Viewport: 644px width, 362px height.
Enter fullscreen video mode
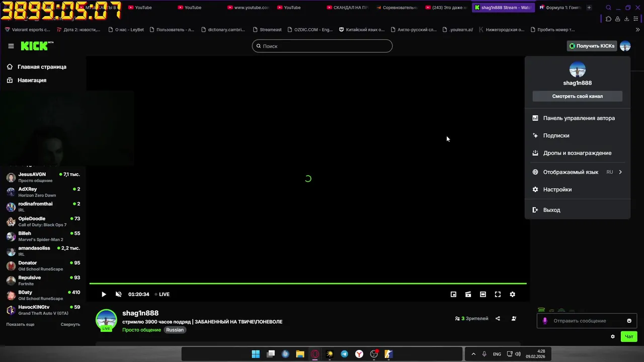(498, 294)
